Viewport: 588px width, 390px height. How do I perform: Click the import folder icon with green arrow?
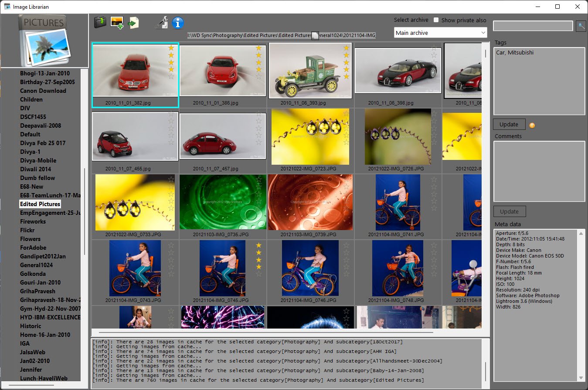coord(101,22)
